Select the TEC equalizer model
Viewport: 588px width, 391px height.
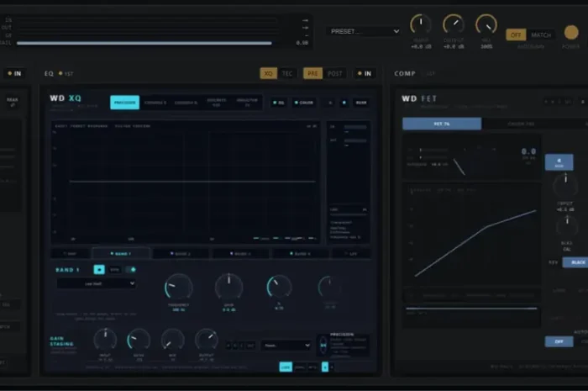coord(287,73)
